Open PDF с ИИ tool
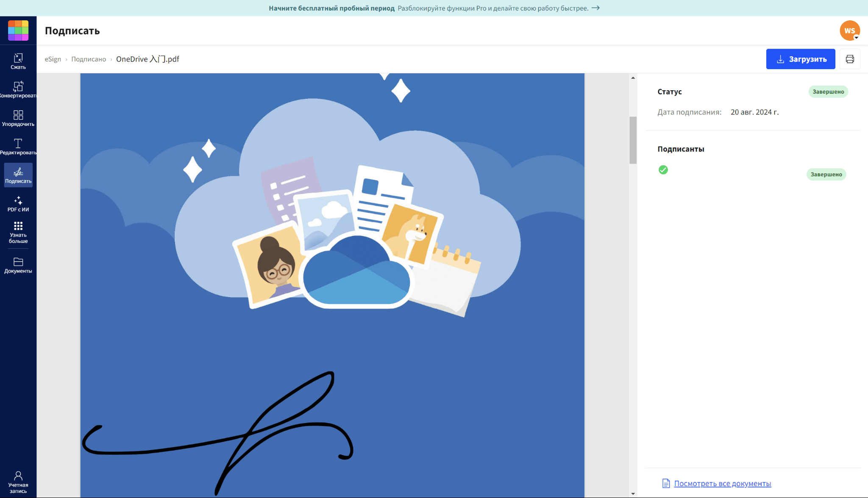Screen dimensions: 868x498 click(x=18, y=203)
